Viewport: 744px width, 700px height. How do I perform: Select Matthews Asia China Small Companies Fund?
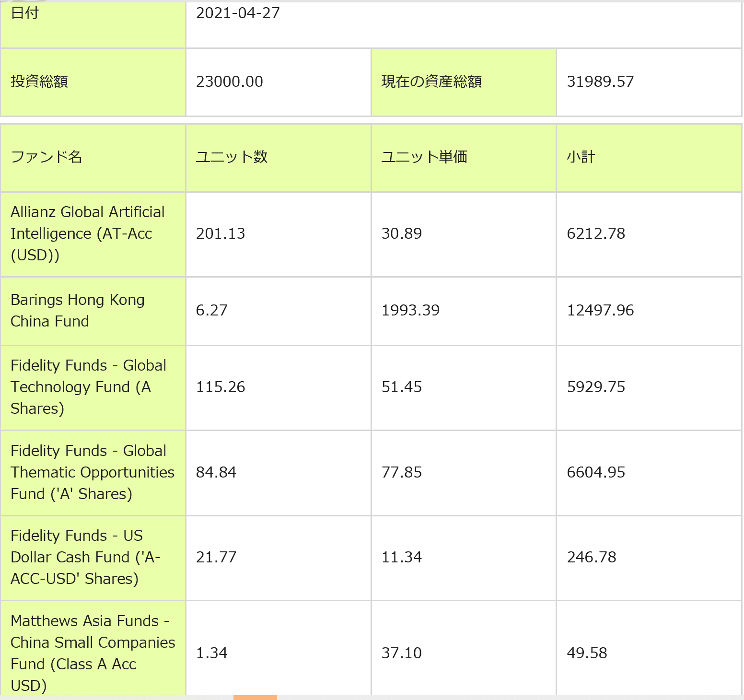93,653
